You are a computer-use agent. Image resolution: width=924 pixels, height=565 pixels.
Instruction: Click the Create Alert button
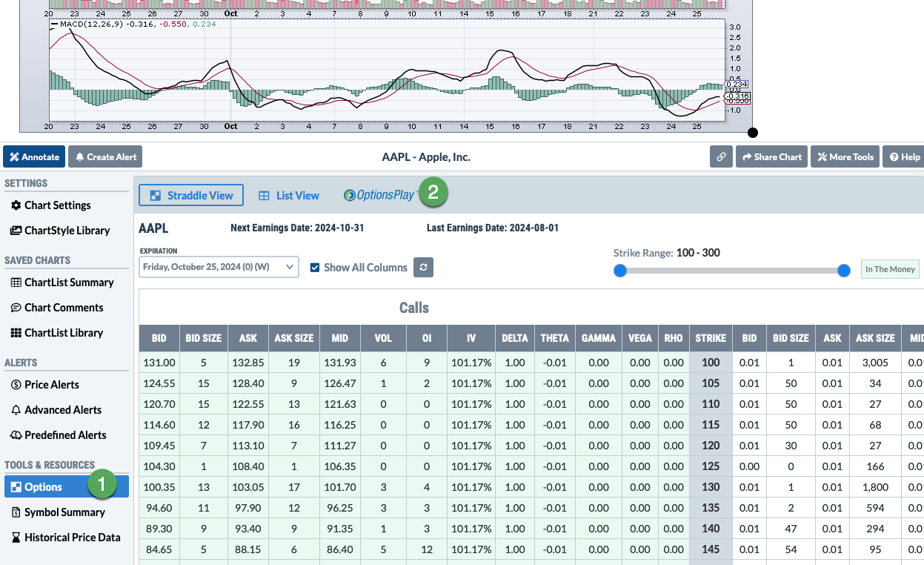104,156
